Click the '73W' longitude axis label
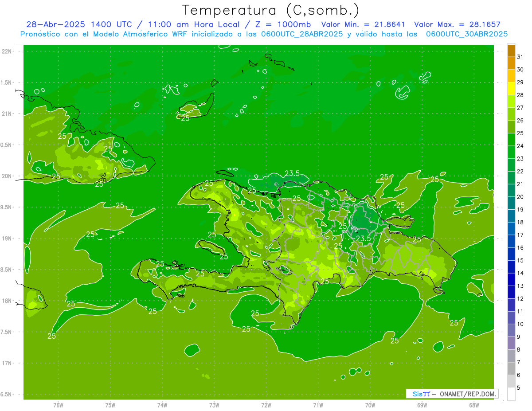 click(214, 405)
